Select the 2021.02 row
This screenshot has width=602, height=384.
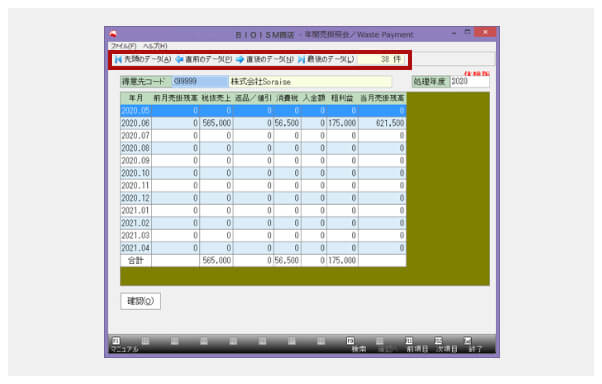[263, 223]
